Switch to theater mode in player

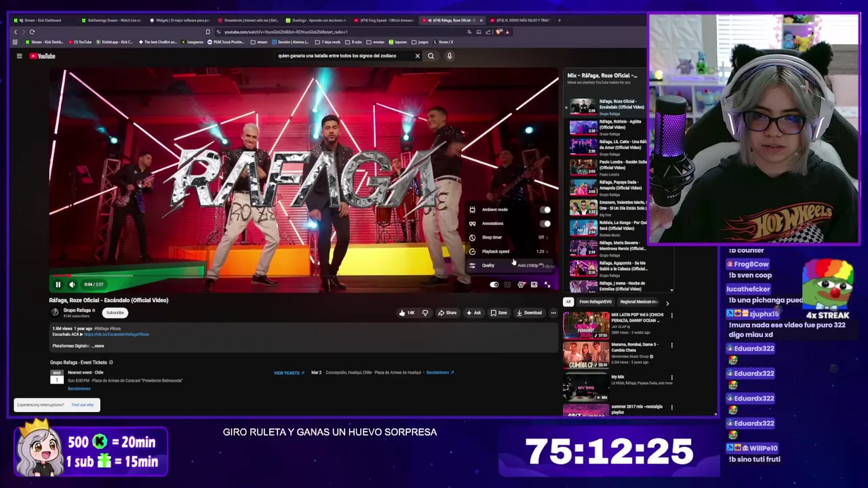click(x=534, y=285)
